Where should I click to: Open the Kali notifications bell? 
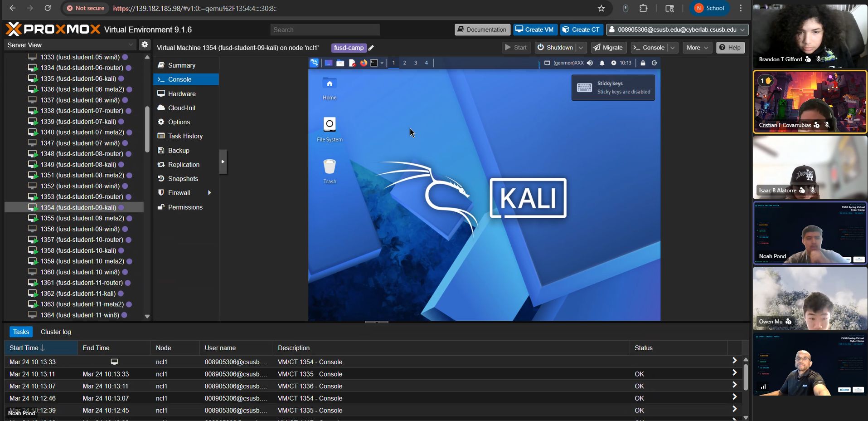[x=602, y=63]
